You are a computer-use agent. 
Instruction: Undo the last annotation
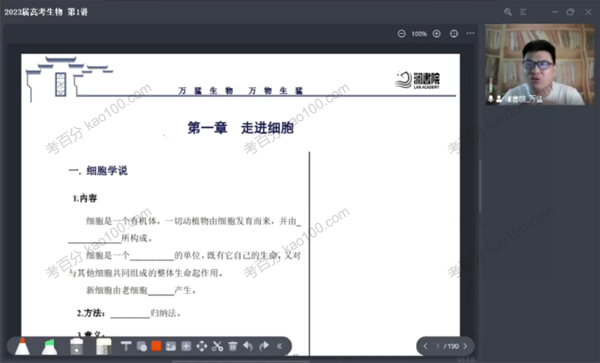pyautogui.click(x=248, y=347)
